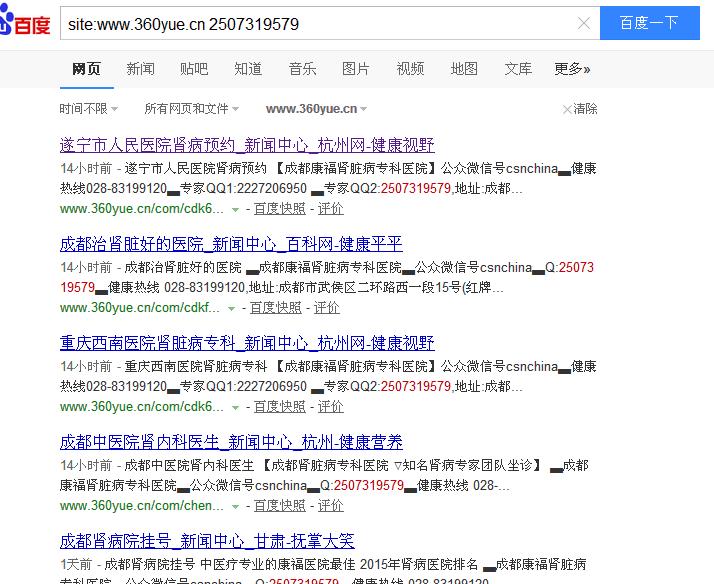The image size is (714, 584).
Task: Click 评价 for 成都治肾脏好的医院 result
Action: tap(326, 308)
